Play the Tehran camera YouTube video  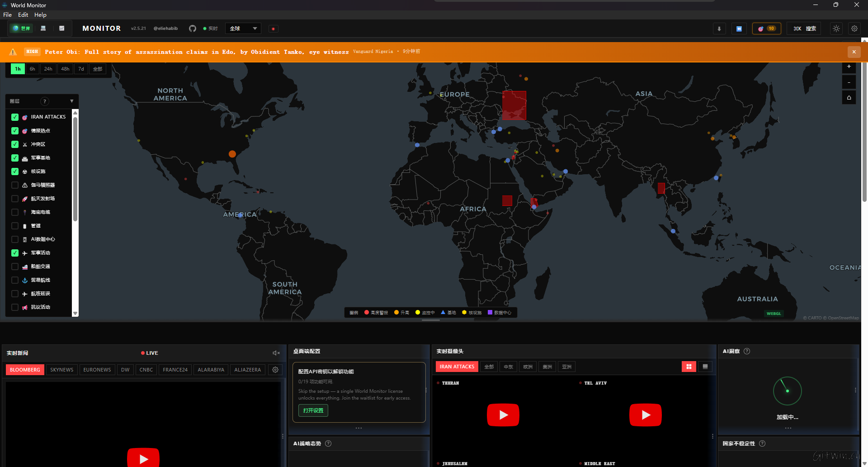[x=503, y=415]
